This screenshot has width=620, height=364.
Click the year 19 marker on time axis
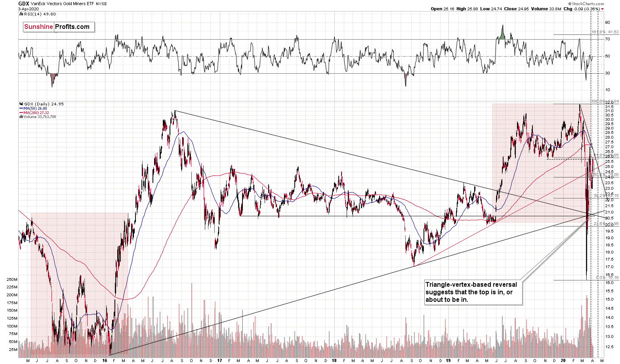pyautogui.click(x=448, y=360)
